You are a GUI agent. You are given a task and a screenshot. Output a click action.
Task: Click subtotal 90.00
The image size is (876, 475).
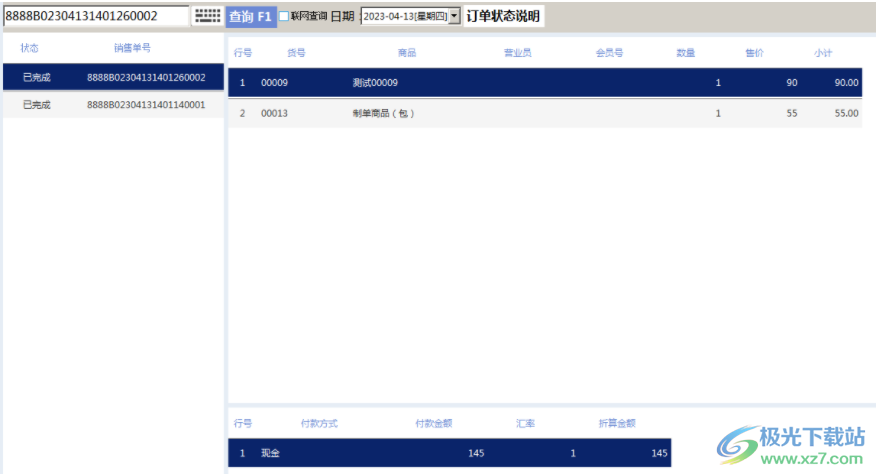point(846,83)
